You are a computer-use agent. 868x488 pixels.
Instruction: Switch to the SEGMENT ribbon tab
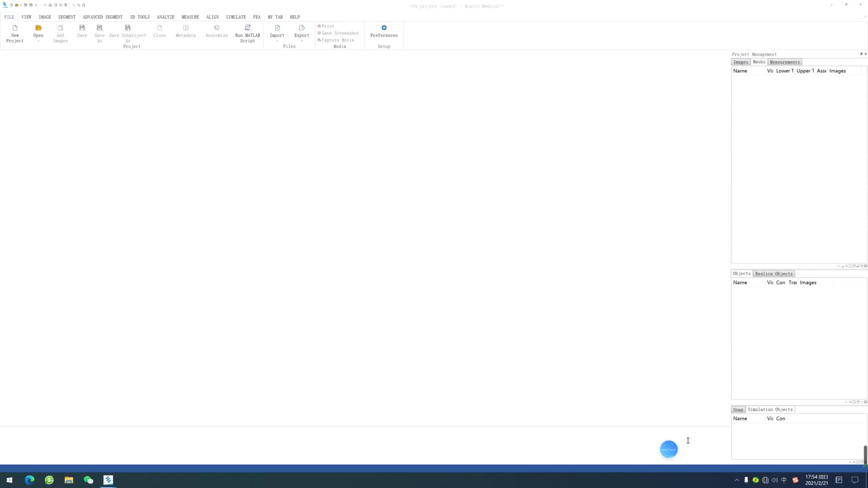67,17
